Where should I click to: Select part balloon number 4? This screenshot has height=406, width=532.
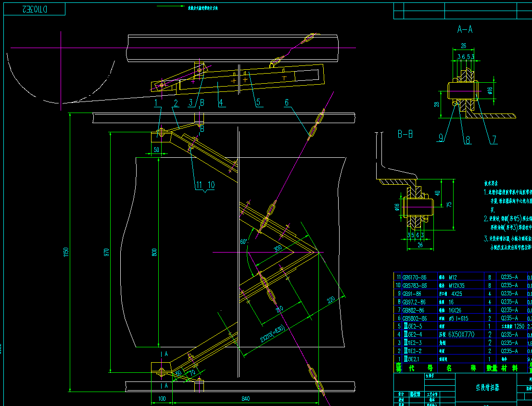tap(220, 102)
